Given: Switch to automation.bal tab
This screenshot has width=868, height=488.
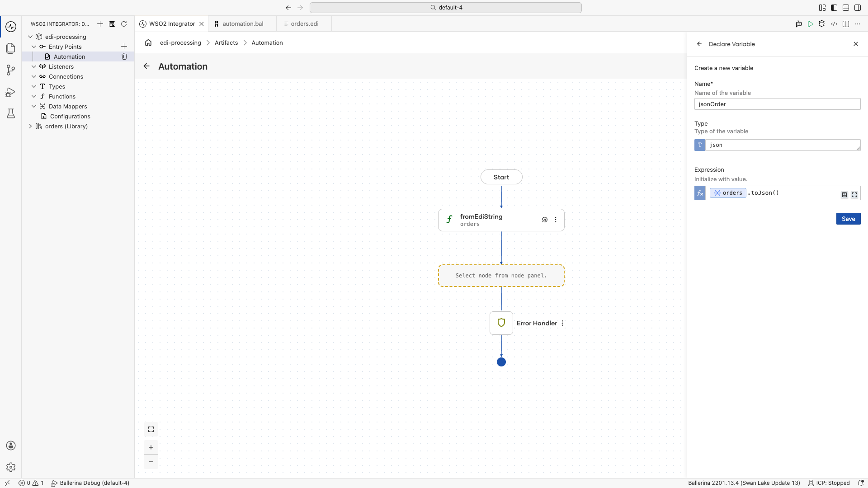Looking at the screenshot, I should point(243,24).
